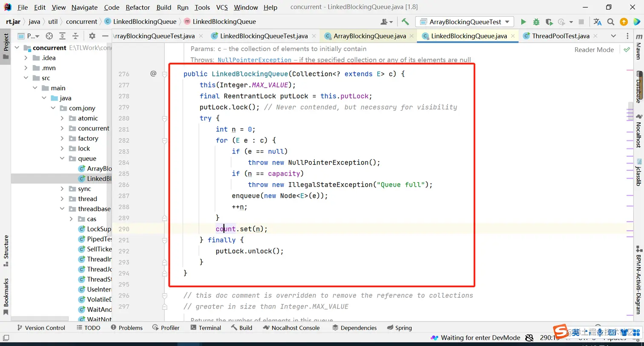Select opened file with crosshair icon in Project panel
644x346 pixels.
point(49,36)
